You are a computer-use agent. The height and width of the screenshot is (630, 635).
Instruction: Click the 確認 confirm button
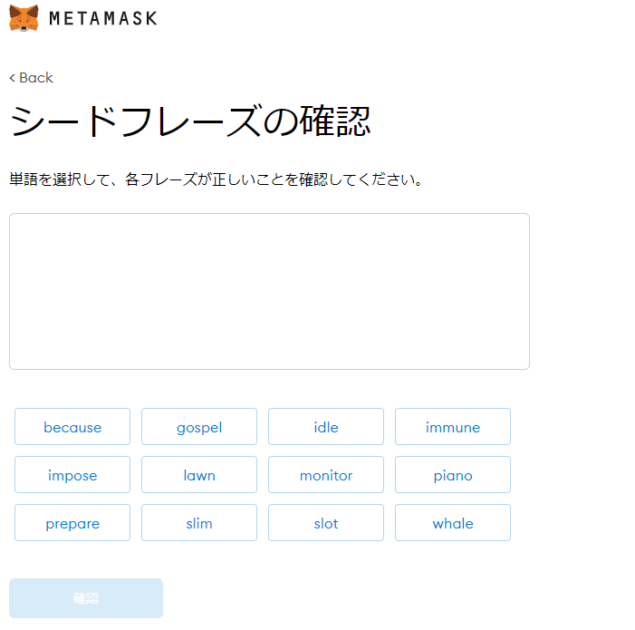click(x=86, y=598)
